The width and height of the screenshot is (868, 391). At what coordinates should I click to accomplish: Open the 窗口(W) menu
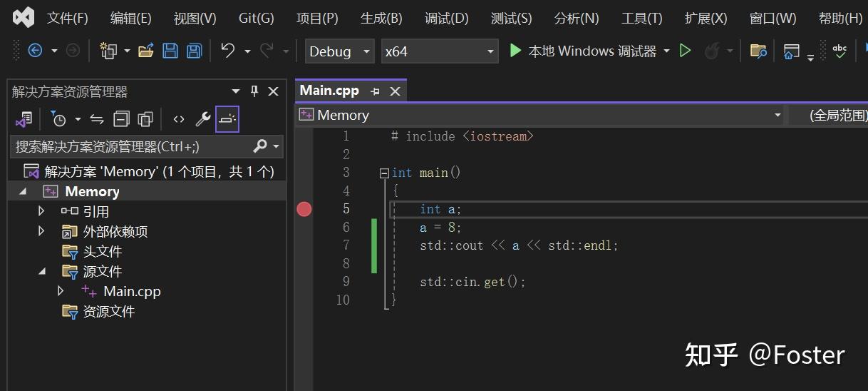773,18
